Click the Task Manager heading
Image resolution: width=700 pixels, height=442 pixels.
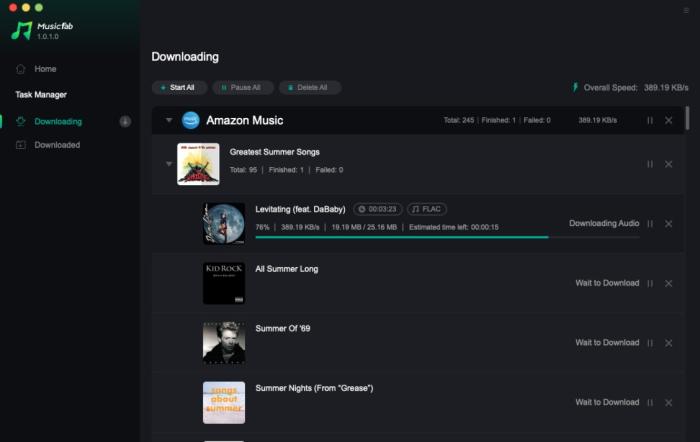pos(41,95)
